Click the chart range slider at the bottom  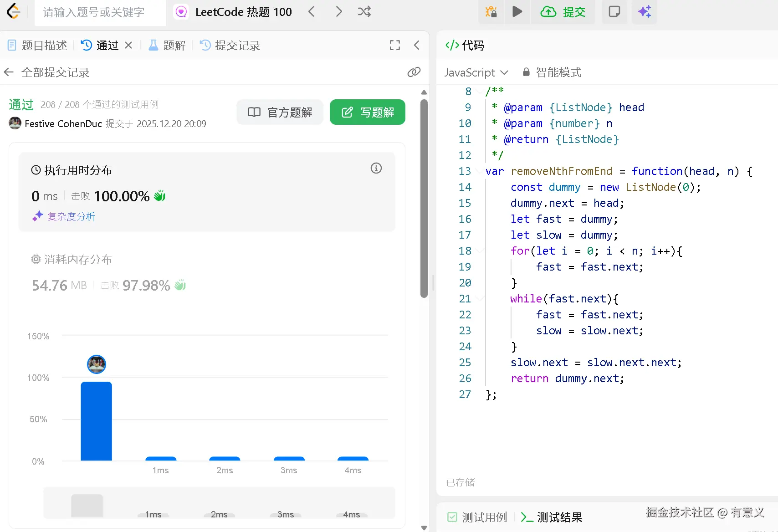tap(219, 503)
